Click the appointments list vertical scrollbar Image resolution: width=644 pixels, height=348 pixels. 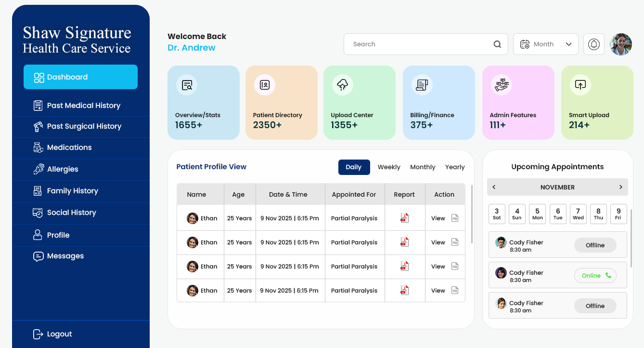(631, 239)
